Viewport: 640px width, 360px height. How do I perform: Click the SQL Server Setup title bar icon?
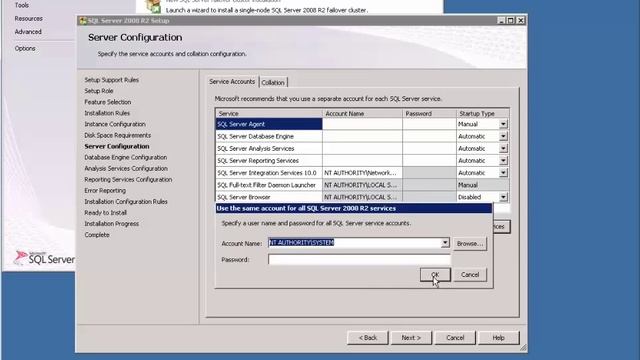click(83, 20)
